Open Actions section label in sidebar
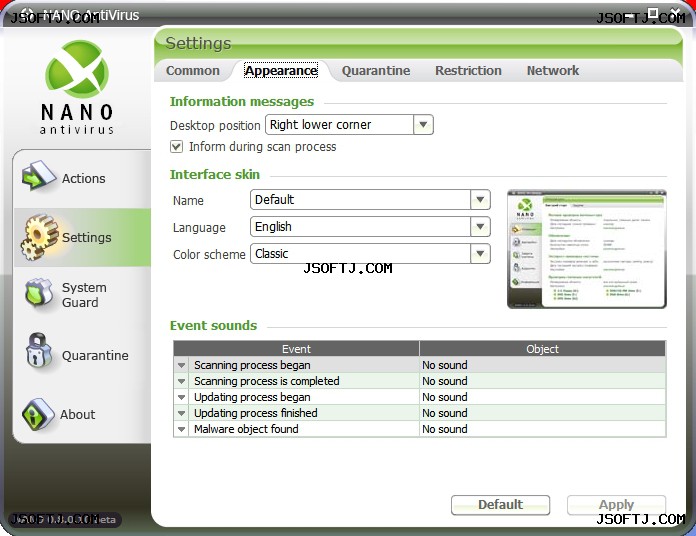The height and width of the screenshot is (536, 696). click(x=83, y=178)
